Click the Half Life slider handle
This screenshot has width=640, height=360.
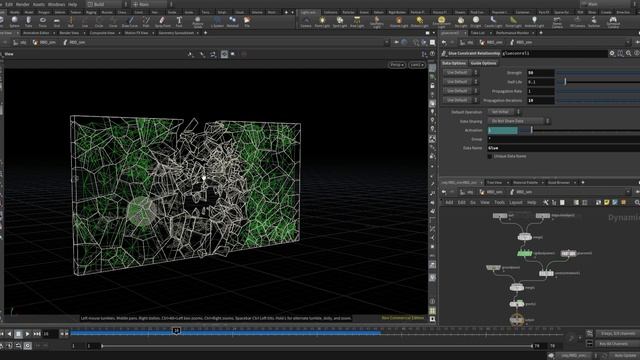[x=565, y=82]
